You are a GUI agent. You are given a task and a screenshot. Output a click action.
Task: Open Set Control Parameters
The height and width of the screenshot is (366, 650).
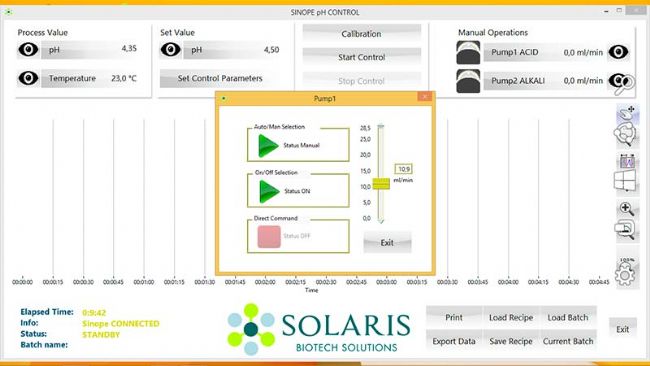220,78
